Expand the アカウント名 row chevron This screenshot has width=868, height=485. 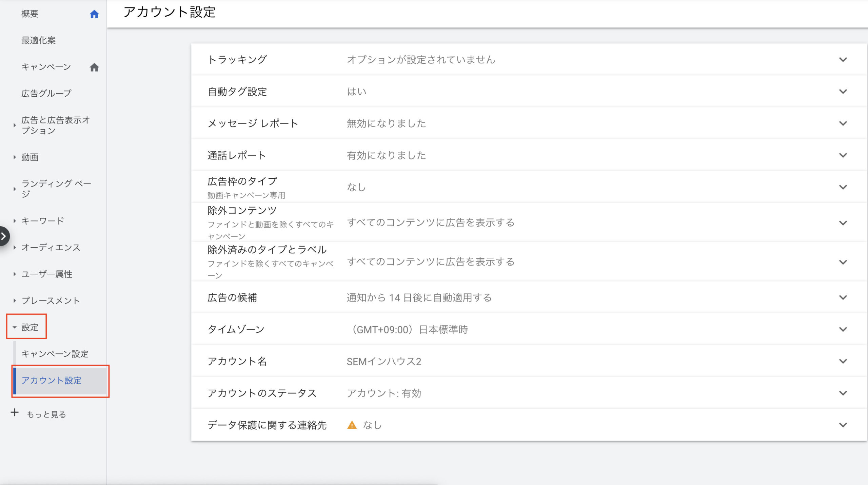(x=843, y=361)
